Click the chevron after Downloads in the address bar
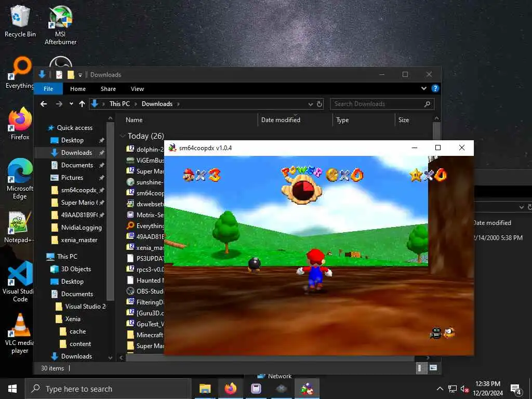Image resolution: width=532 pixels, height=399 pixels. pos(179,104)
